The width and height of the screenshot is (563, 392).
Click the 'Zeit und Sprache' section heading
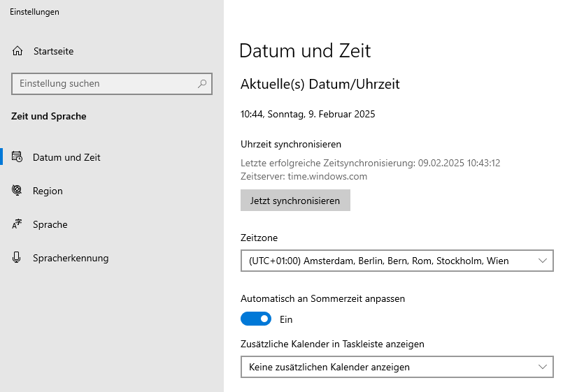click(49, 116)
